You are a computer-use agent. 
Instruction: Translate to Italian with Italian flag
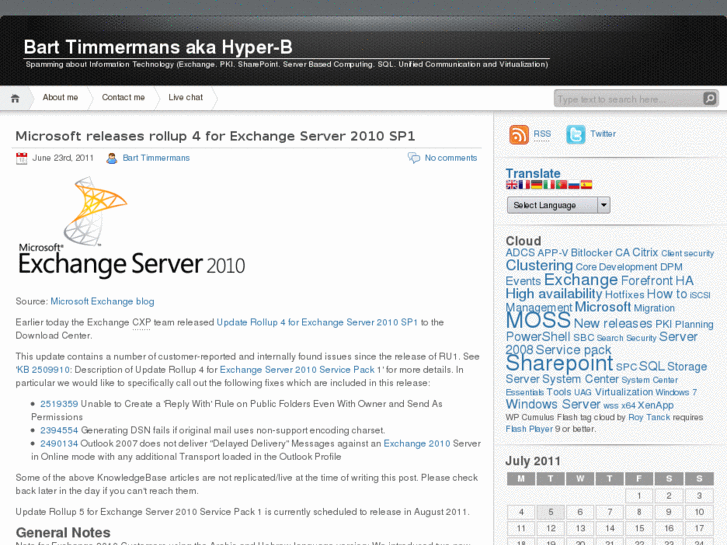(549, 185)
